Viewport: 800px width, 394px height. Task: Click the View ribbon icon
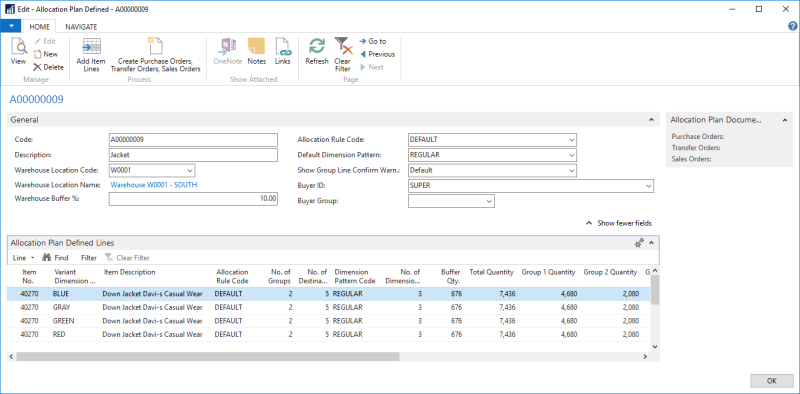click(18, 52)
